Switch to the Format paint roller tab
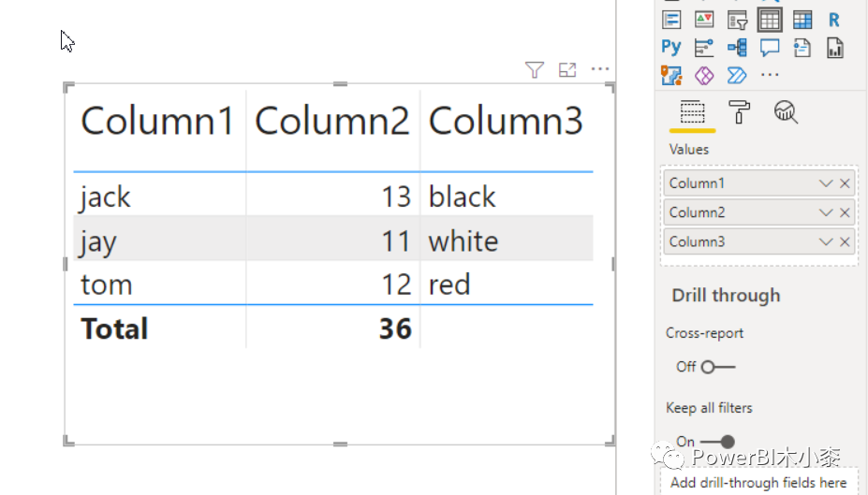The height and width of the screenshot is (495, 868). coord(740,113)
